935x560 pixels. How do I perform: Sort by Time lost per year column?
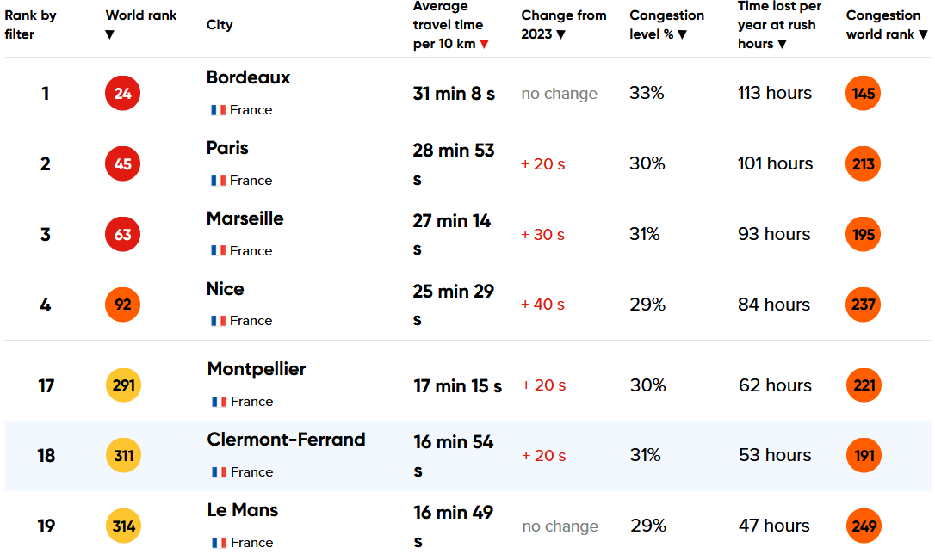(782, 44)
